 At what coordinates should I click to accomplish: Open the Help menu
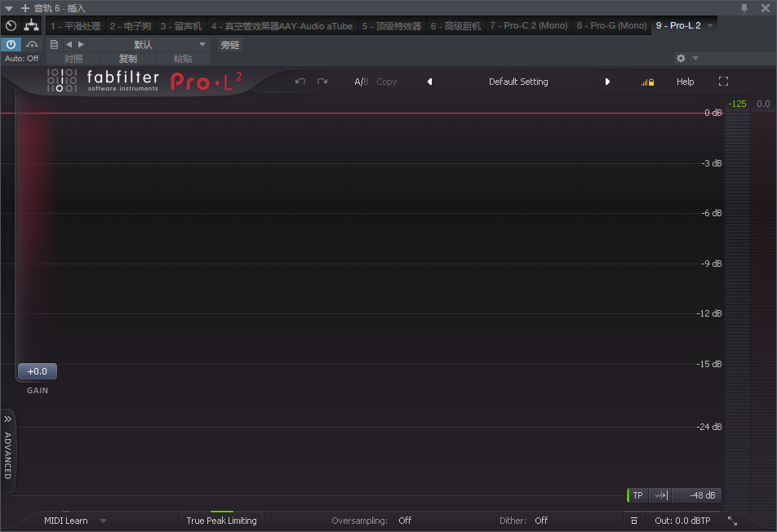click(x=686, y=82)
